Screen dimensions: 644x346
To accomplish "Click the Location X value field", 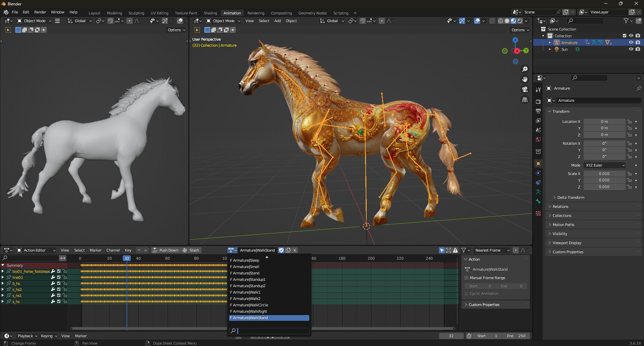I will [x=604, y=121].
